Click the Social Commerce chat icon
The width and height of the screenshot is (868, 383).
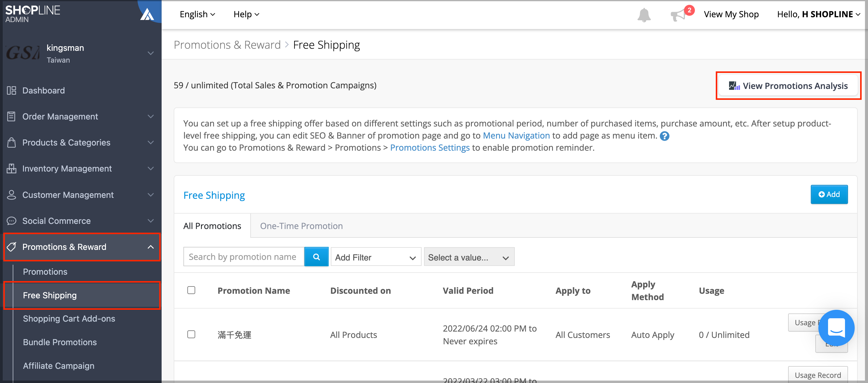(x=12, y=221)
